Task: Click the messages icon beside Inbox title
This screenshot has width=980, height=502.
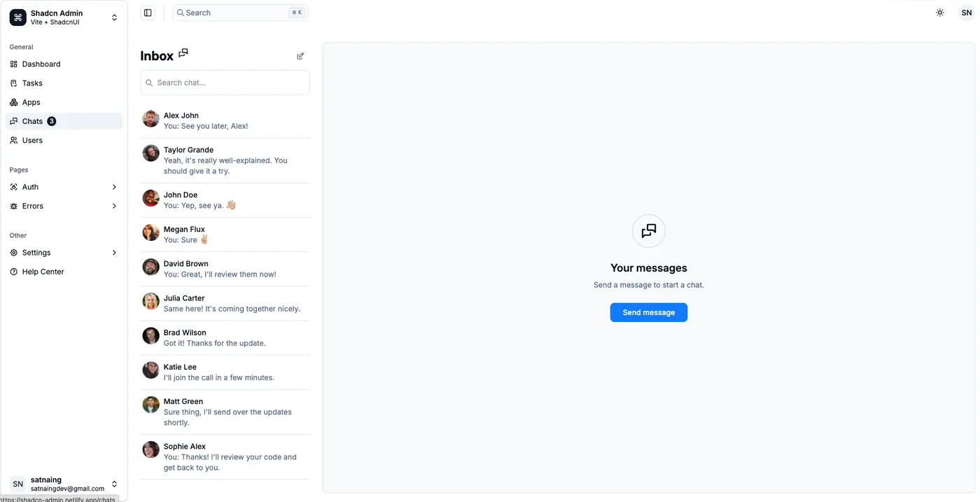Action: [x=183, y=53]
